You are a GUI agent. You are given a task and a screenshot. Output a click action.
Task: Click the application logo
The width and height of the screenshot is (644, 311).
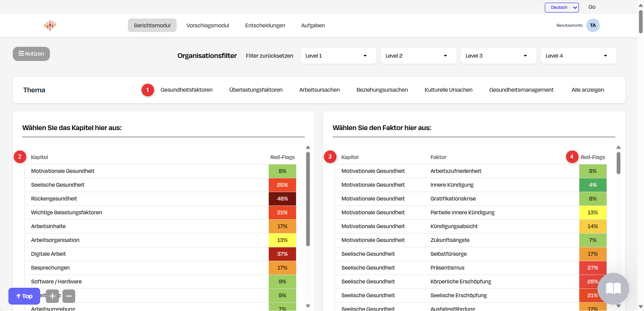[x=50, y=25]
